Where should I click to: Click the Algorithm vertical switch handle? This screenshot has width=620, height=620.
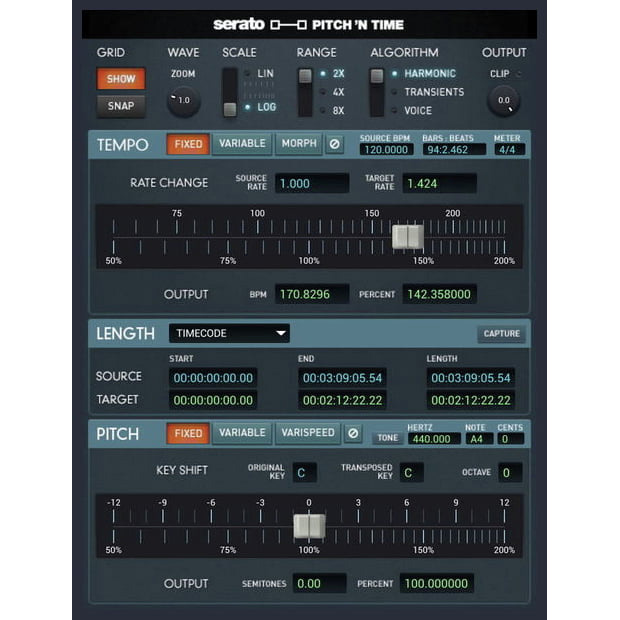pos(377,76)
